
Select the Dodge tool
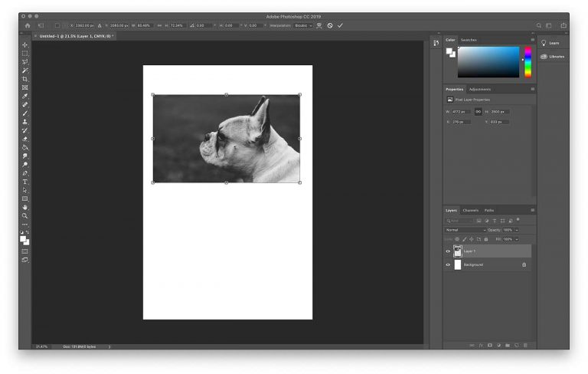click(x=24, y=165)
